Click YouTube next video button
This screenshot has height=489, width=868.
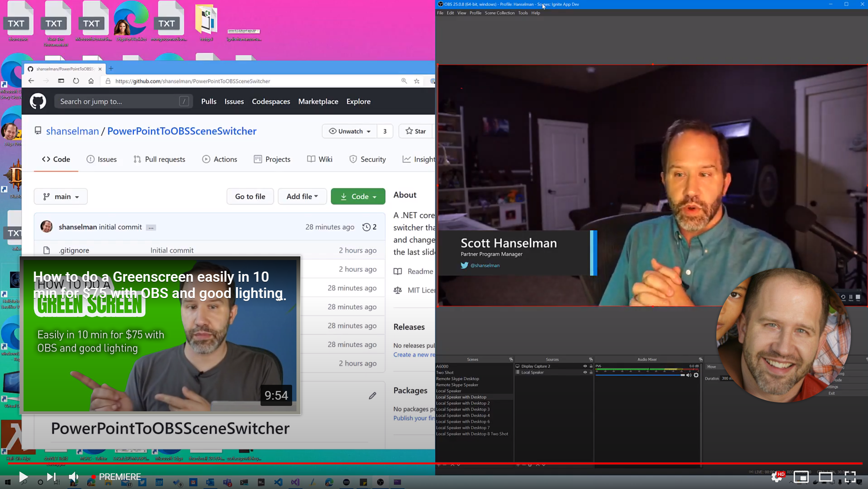[x=51, y=476]
